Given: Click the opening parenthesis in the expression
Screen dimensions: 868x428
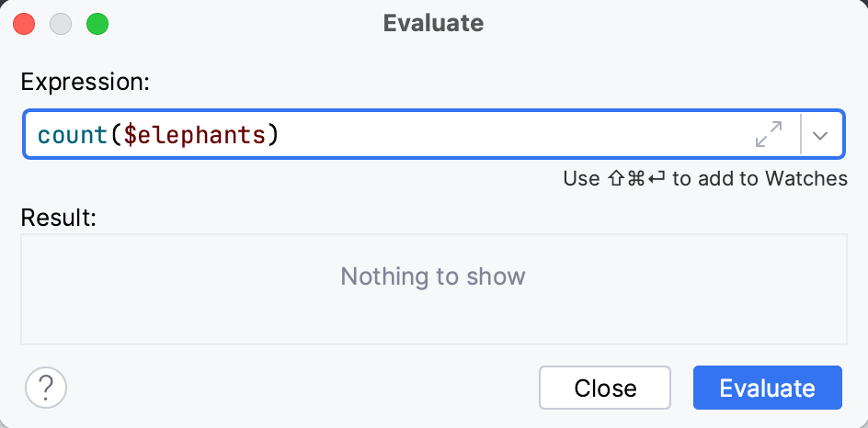Looking at the screenshot, I should (116, 135).
